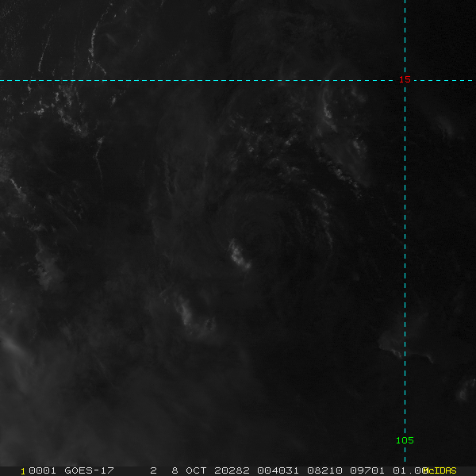Click the value 08210 in status line
Screen dimensions: 476x476
tap(324, 470)
